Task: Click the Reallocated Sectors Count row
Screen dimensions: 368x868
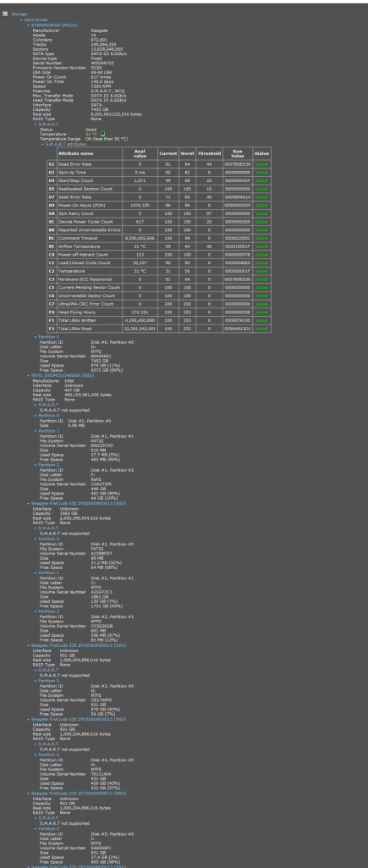Action: 159,189
